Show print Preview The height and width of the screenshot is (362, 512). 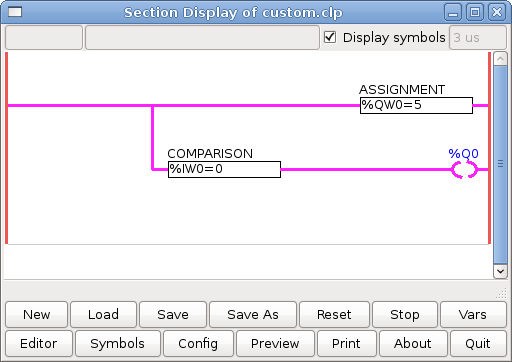click(x=275, y=343)
